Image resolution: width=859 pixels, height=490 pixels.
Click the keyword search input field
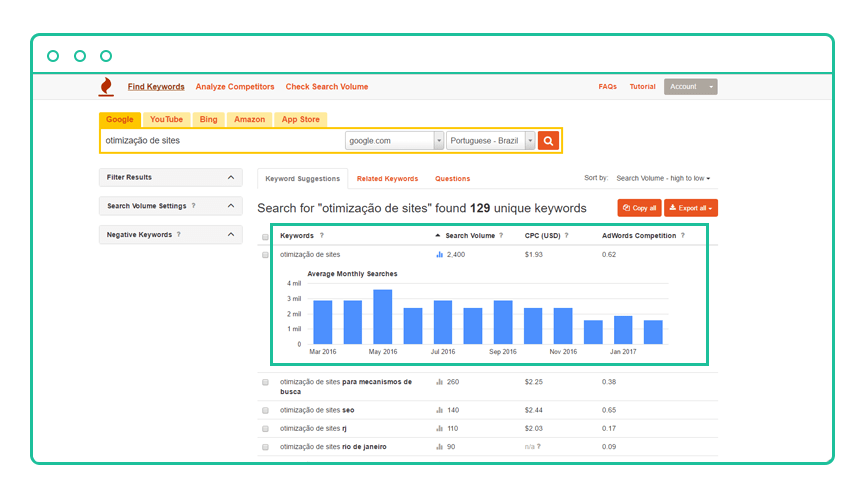(224, 140)
